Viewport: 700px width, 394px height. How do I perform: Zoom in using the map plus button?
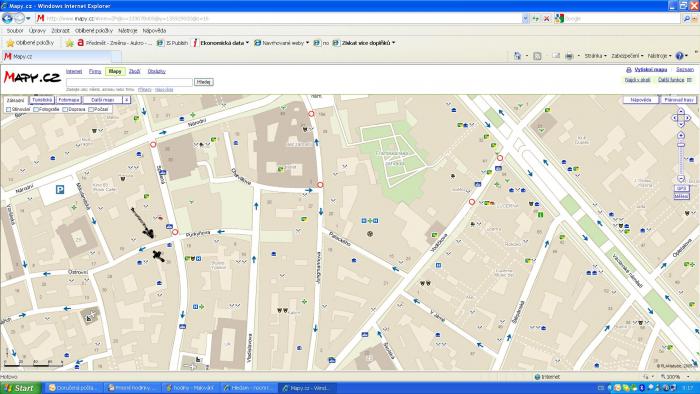tap(681, 135)
